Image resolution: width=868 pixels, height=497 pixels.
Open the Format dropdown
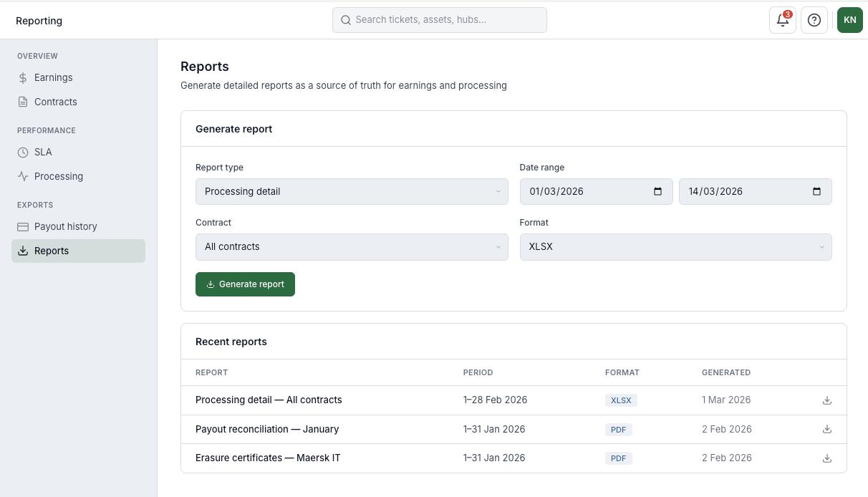coord(675,246)
